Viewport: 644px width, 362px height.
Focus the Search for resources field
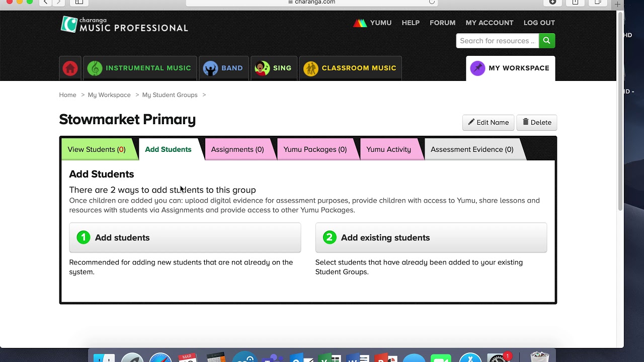(x=497, y=41)
